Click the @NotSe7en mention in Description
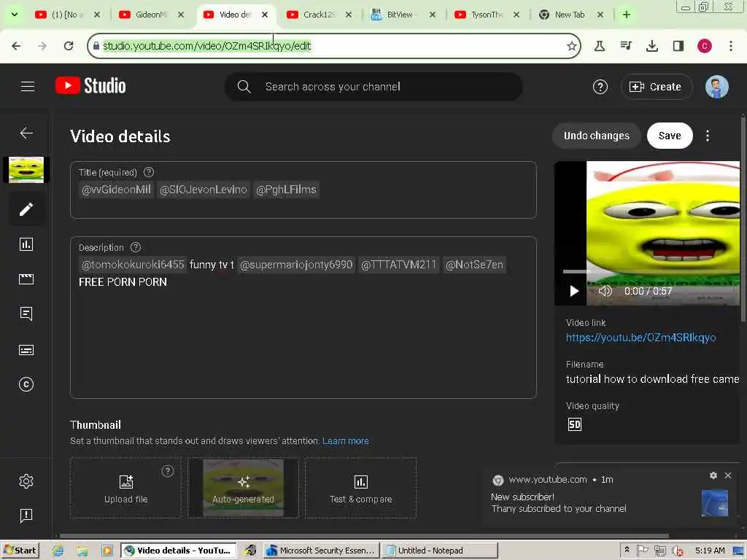The height and width of the screenshot is (560, 747). click(474, 265)
